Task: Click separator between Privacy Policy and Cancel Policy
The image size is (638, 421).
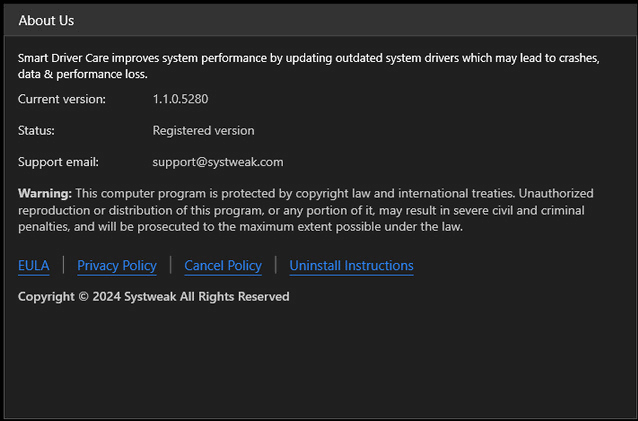Action: coord(170,265)
